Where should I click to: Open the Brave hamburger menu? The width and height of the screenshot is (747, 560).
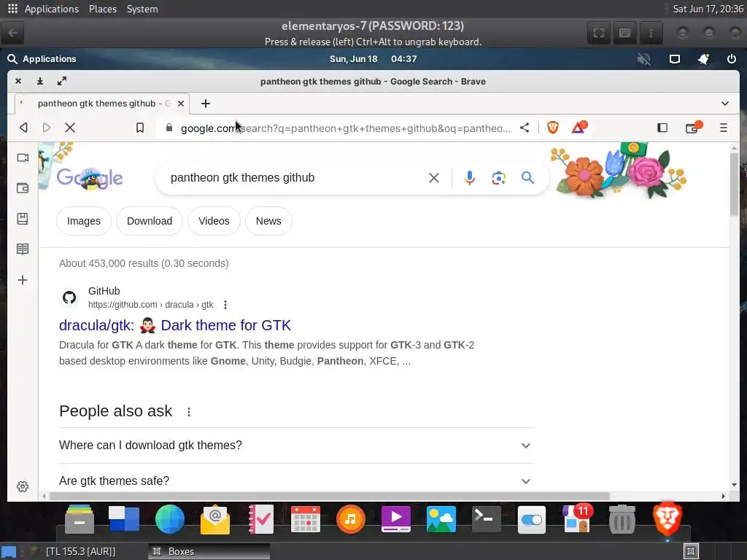click(x=723, y=128)
